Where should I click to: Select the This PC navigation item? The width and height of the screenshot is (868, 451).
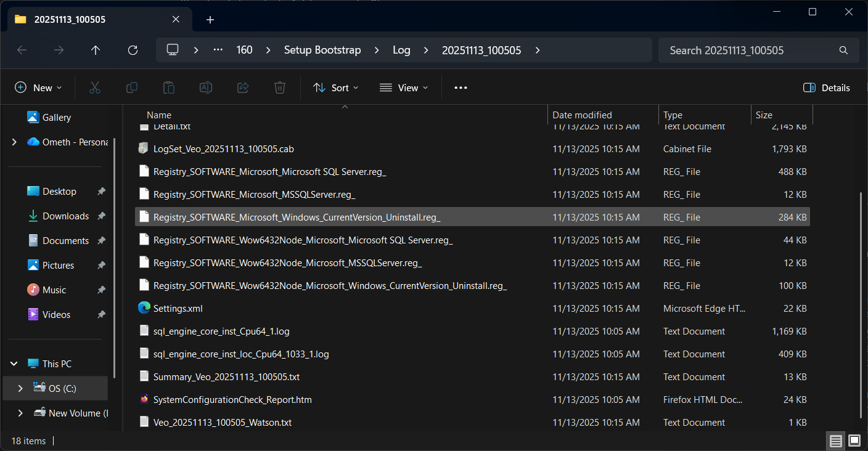pyautogui.click(x=57, y=364)
